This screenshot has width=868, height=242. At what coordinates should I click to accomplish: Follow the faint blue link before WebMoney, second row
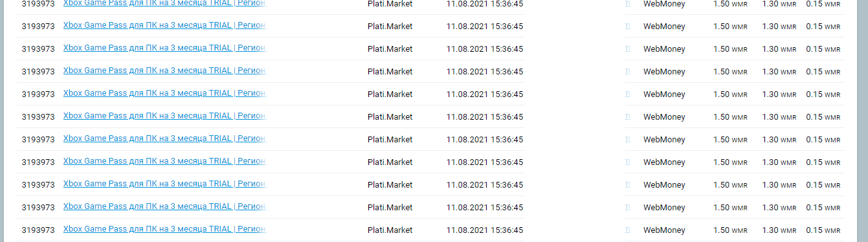tap(627, 27)
